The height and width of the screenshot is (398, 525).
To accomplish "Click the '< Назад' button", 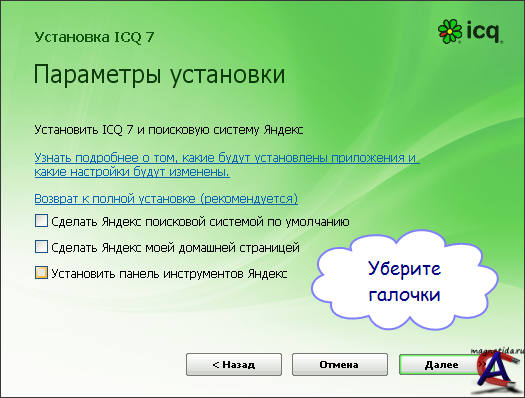I will 234,365.
